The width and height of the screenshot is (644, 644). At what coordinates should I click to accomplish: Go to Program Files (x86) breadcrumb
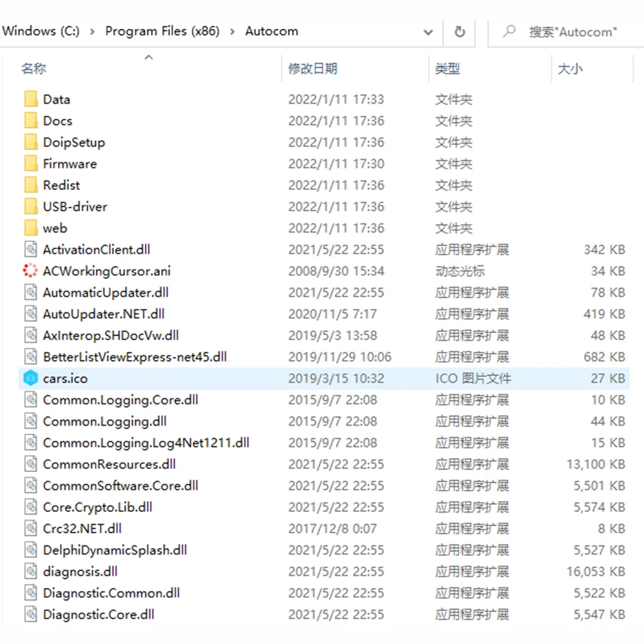pyautogui.click(x=162, y=31)
